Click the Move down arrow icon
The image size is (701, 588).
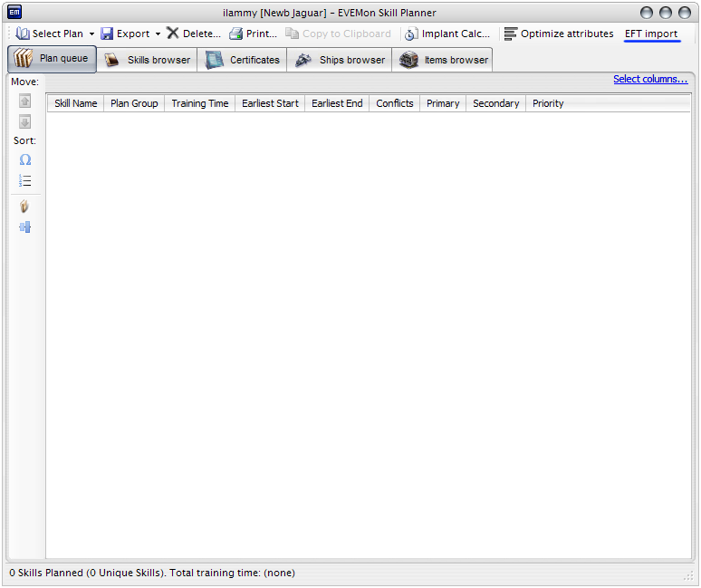pos(25,121)
